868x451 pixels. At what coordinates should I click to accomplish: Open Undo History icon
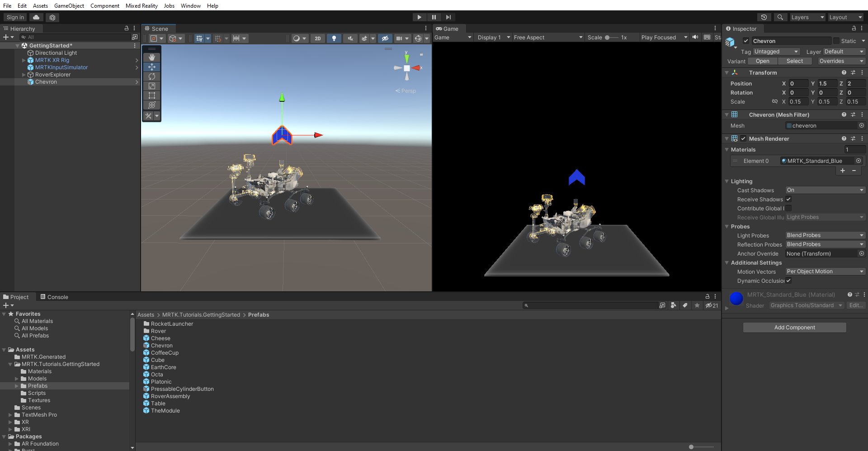click(x=764, y=17)
